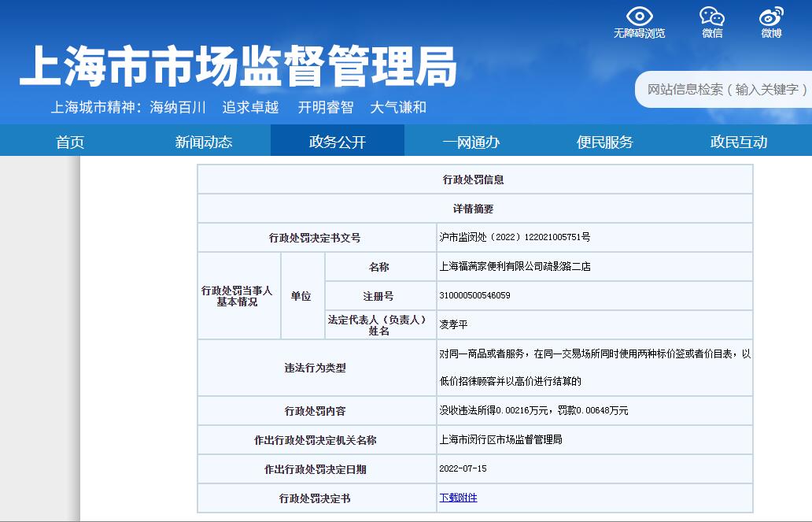Click the accessibility browsing eye icon
The width and height of the screenshot is (812, 522).
click(639, 17)
